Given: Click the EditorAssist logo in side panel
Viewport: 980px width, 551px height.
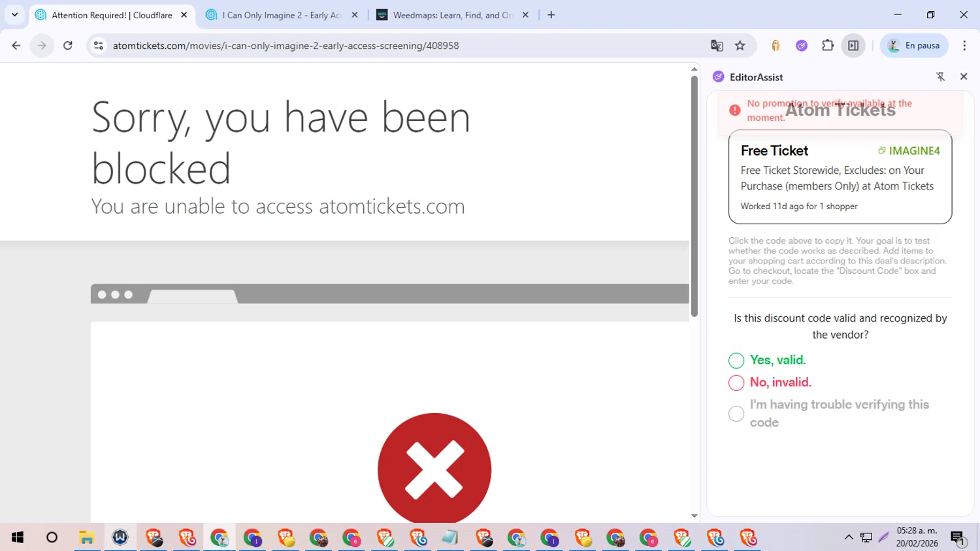Looking at the screenshot, I should point(719,76).
